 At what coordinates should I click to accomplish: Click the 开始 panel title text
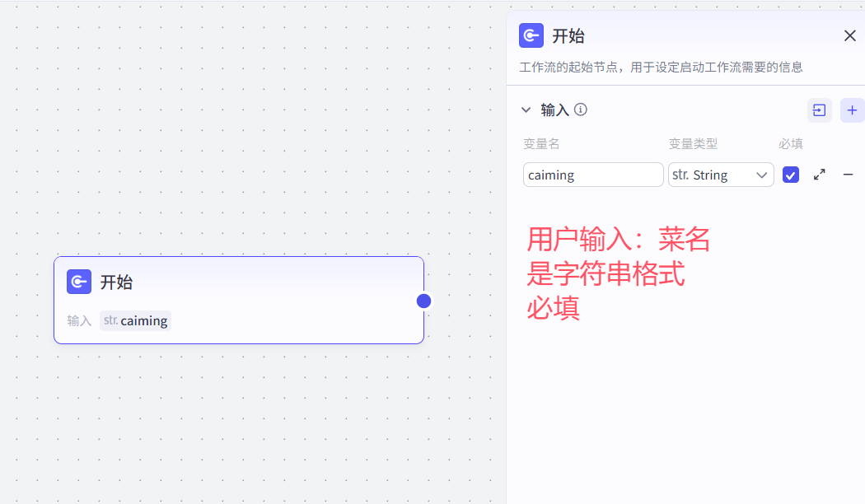click(x=568, y=36)
